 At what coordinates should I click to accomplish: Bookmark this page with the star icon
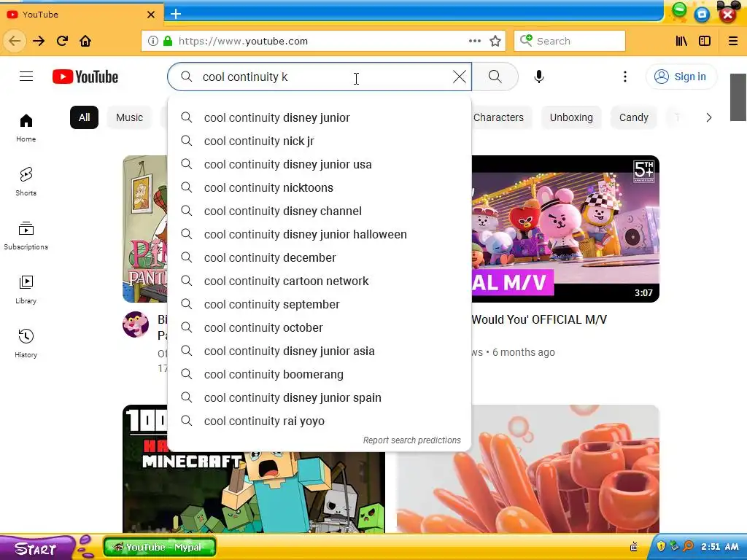pos(495,41)
